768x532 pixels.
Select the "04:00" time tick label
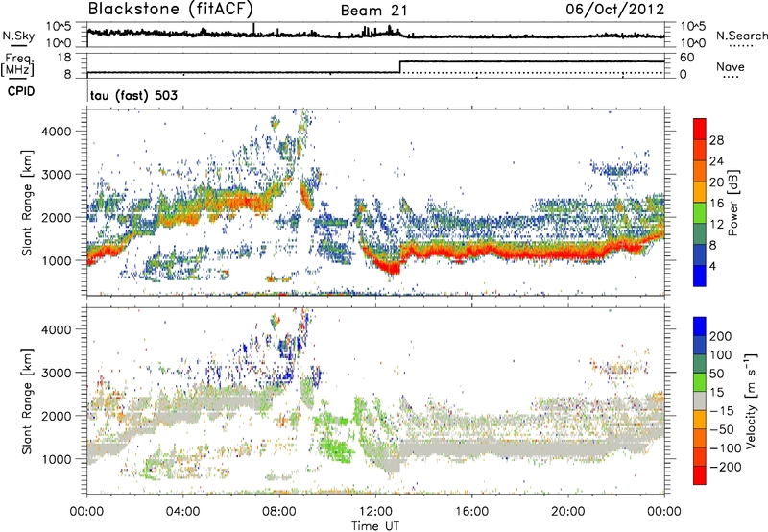[182, 512]
